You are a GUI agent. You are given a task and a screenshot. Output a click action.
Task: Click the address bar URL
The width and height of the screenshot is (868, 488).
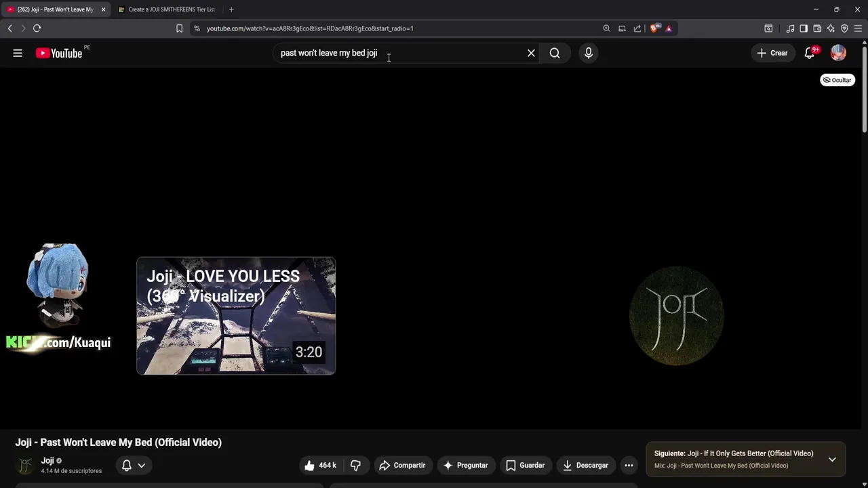point(310,28)
